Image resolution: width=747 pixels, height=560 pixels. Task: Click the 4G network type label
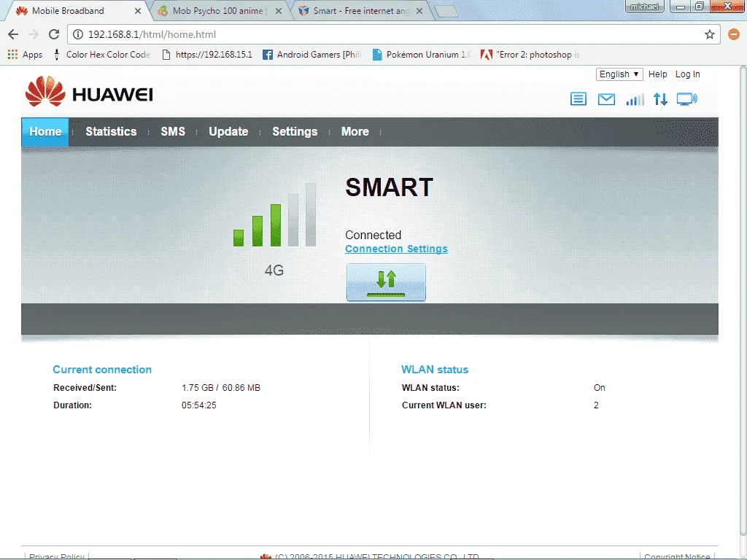click(x=274, y=271)
